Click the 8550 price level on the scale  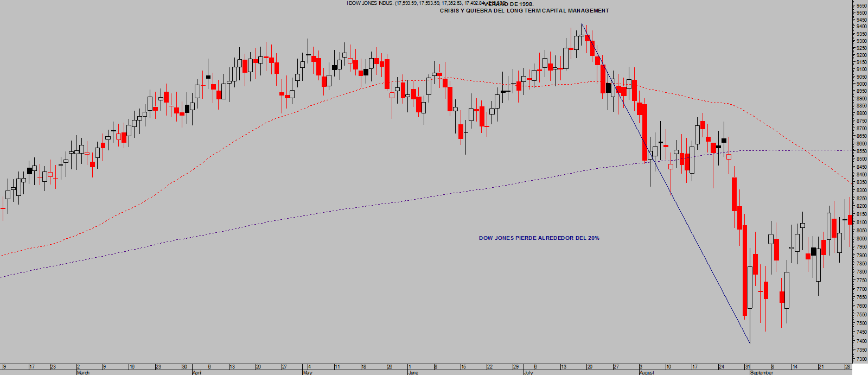861,151
